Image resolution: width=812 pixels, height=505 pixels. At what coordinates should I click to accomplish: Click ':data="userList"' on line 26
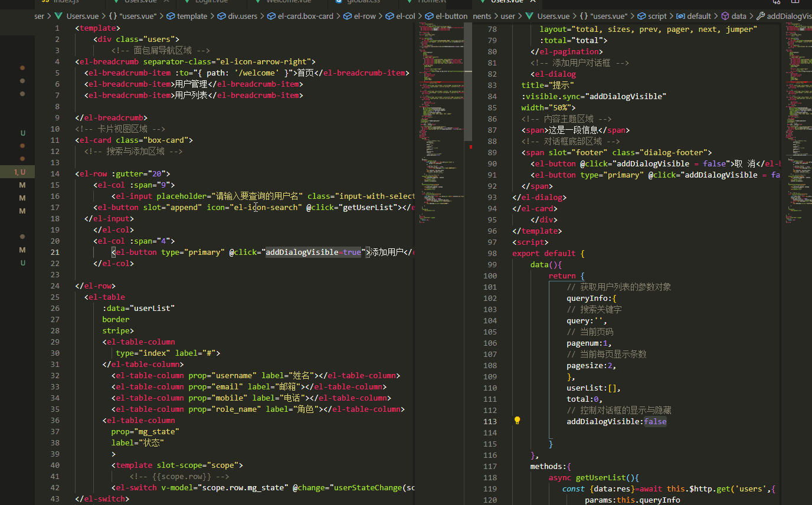click(x=139, y=308)
